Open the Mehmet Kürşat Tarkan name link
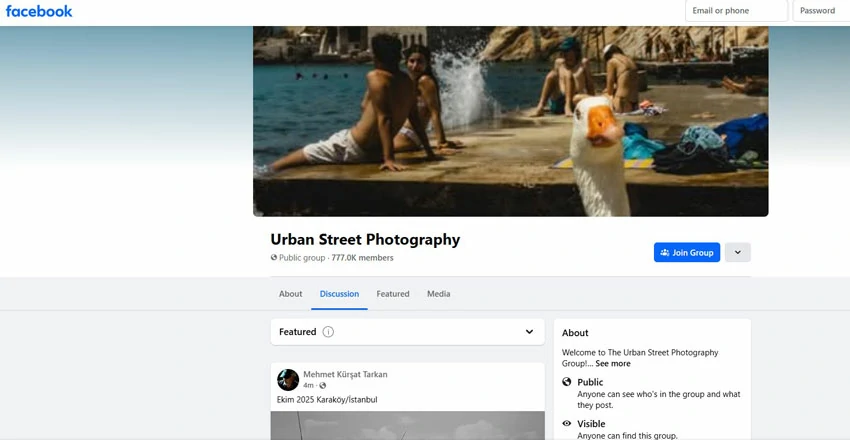850x440 pixels. pos(345,374)
